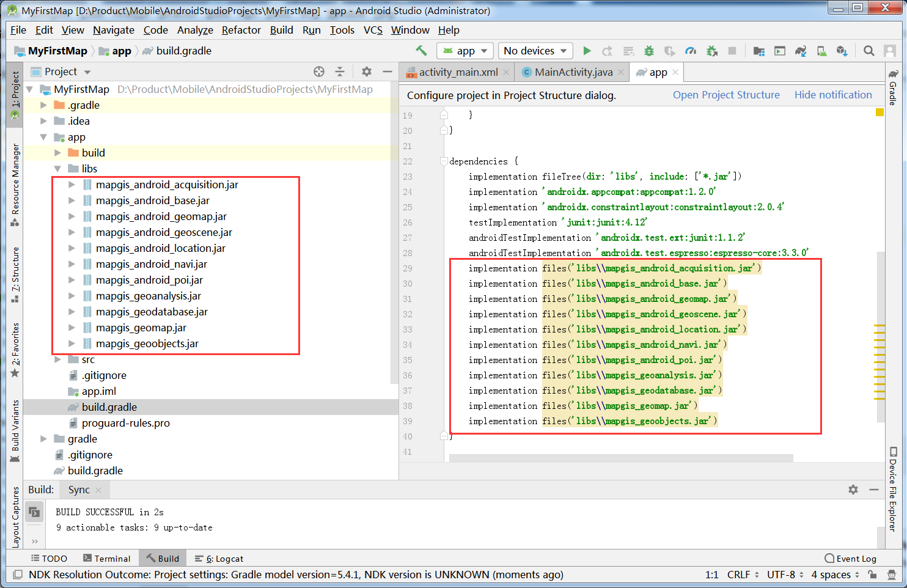Screen dimensions: 907x588
Task: Open the VCS menu
Action: coord(373,30)
